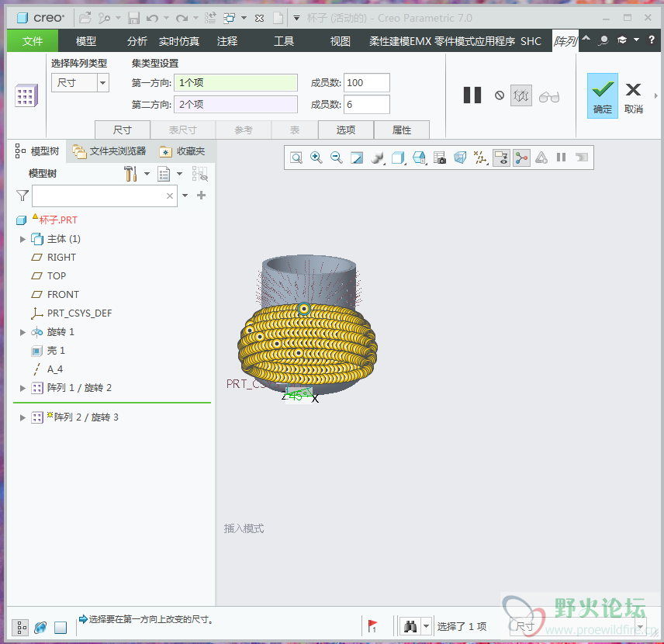Click the graphics toolbar pause icon
664x644 pixels.
[561, 158]
